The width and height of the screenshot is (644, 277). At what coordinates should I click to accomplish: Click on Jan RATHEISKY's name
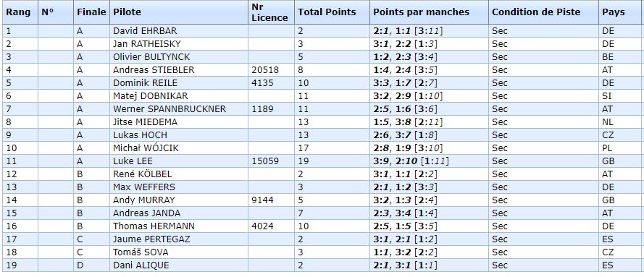(x=146, y=44)
